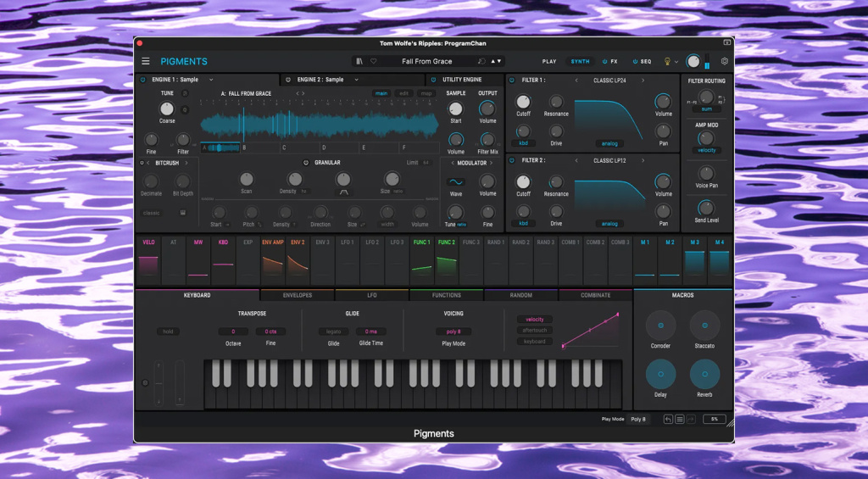Click the lightbulb sound design tips icon
868x479 pixels.
coord(667,62)
